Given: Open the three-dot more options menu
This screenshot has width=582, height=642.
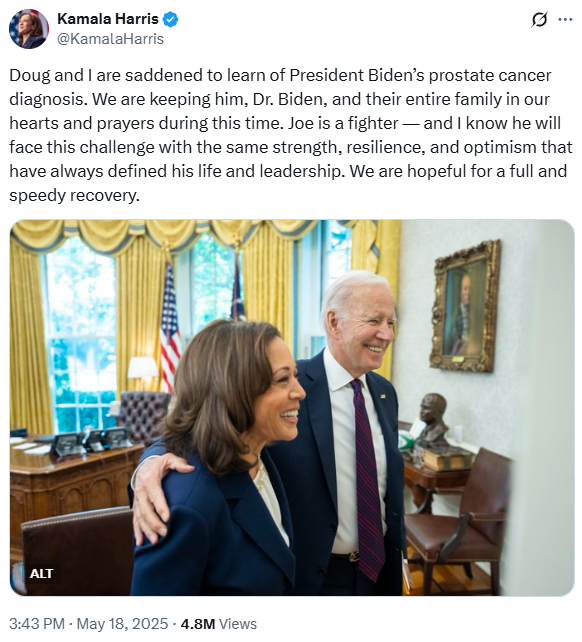Looking at the screenshot, I should [565, 19].
